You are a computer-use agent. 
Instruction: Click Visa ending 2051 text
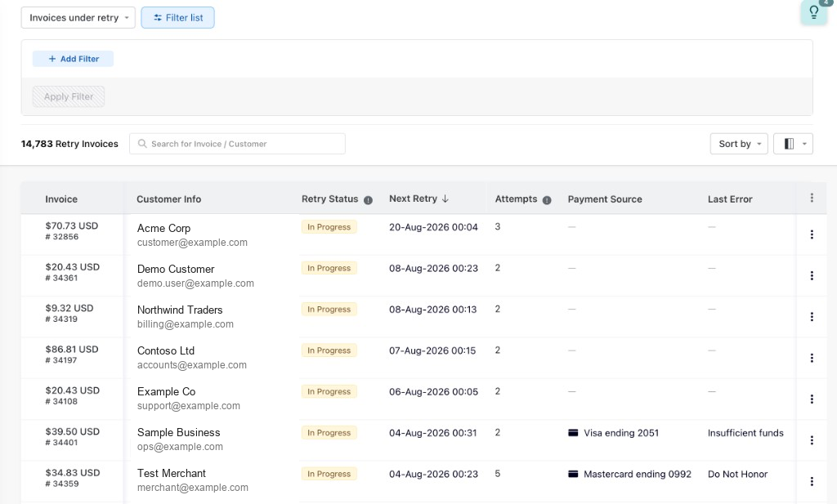[x=621, y=433]
